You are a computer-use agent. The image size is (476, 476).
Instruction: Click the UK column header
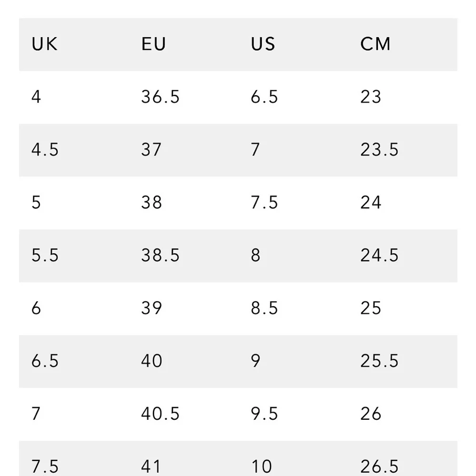pyautogui.click(x=45, y=44)
